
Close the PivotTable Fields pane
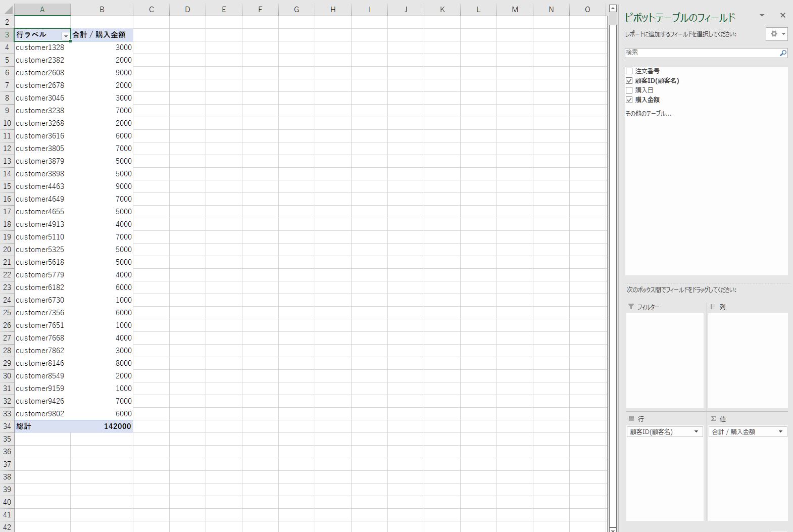point(782,16)
